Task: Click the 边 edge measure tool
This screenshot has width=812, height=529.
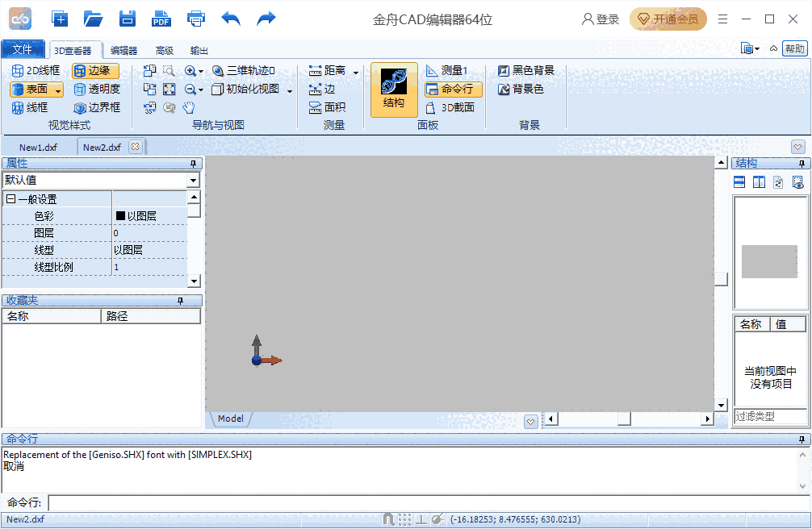Action: [x=321, y=89]
